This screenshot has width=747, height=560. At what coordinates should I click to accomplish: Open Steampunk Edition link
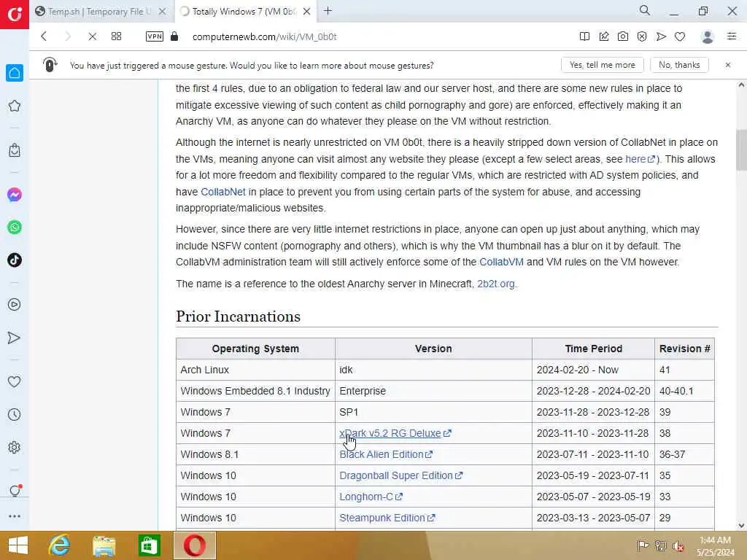(x=387, y=518)
